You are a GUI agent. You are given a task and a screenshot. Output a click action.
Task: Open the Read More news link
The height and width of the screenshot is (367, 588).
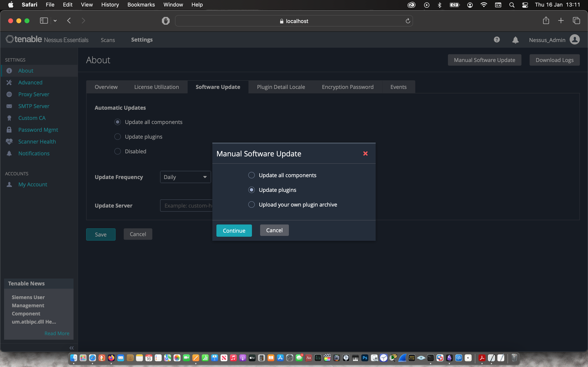pos(57,333)
